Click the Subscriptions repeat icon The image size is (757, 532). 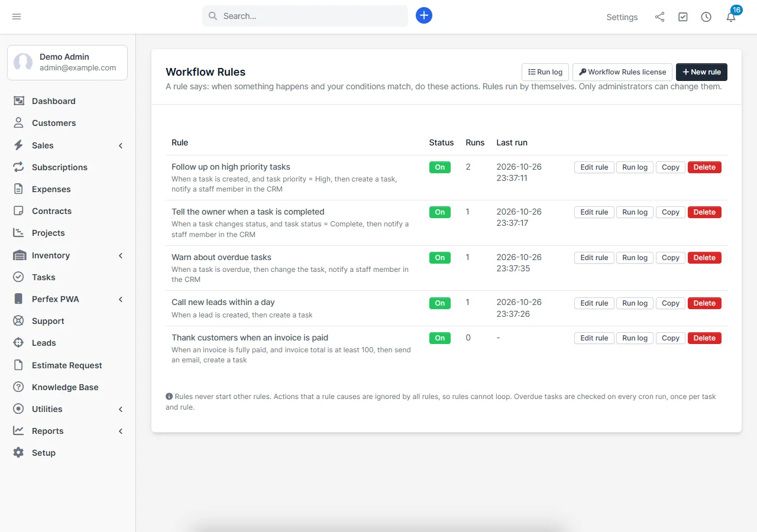[19, 167]
